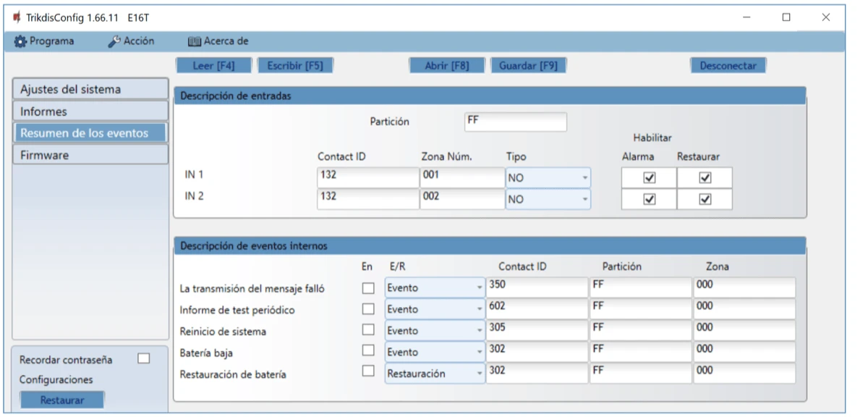Click the Desconectar button
868x417 pixels.
click(x=728, y=66)
